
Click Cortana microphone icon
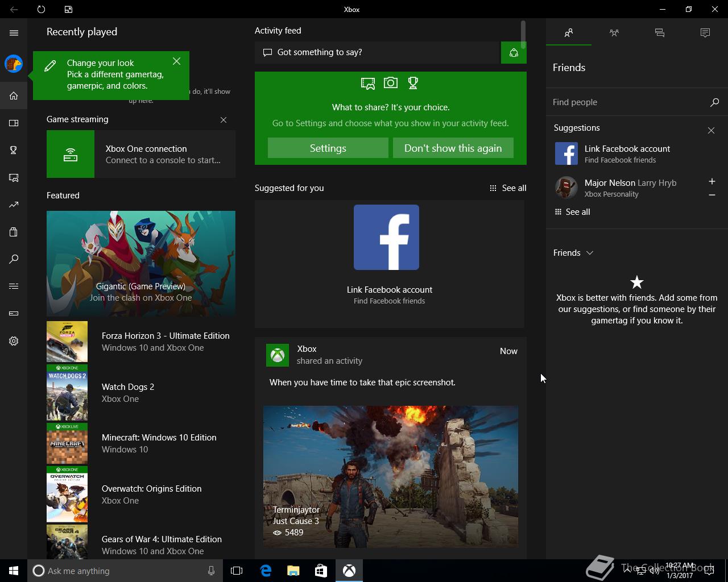(x=211, y=571)
